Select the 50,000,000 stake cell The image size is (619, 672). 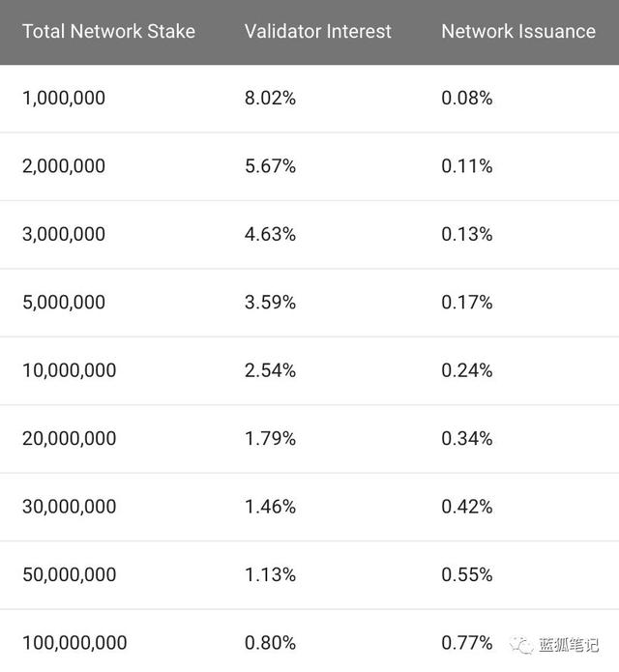(70, 575)
